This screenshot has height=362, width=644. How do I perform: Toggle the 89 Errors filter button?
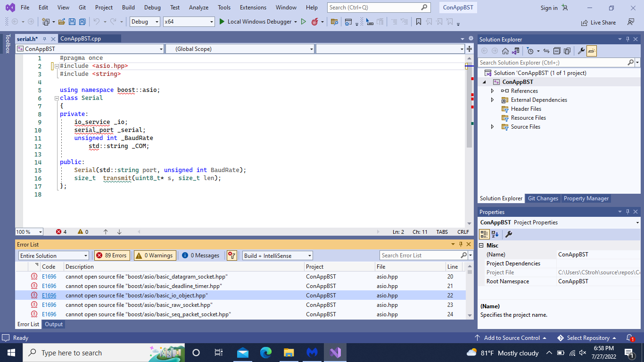pyautogui.click(x=112, y=255)
